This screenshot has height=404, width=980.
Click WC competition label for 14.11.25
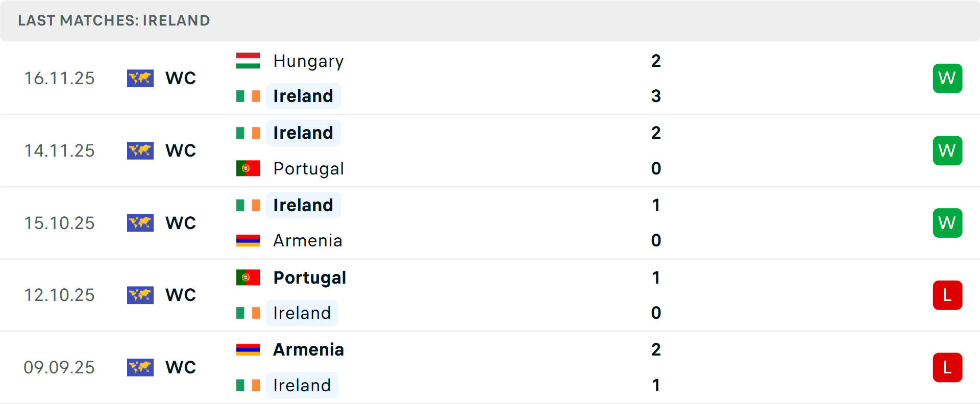(x=181, y=150)
